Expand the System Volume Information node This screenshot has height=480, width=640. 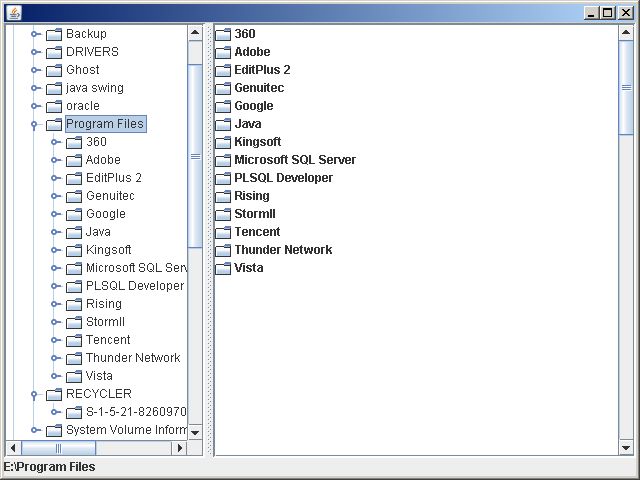click(36, 430)
